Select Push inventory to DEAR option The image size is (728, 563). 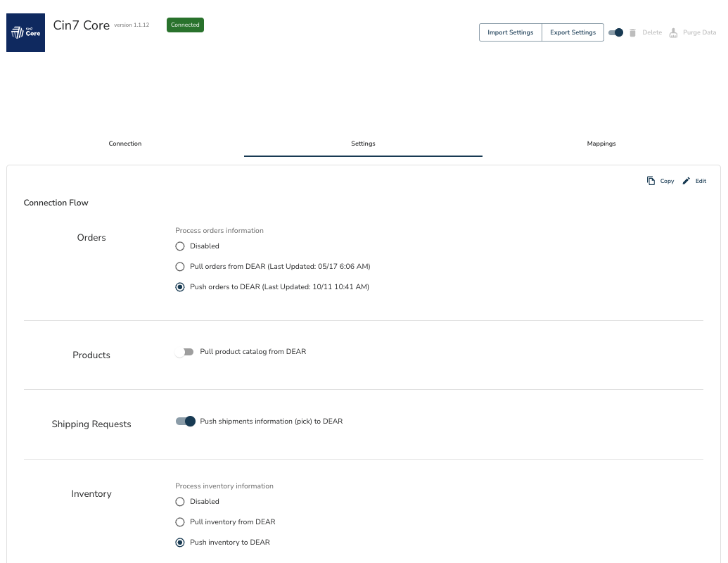click(179, 543)
